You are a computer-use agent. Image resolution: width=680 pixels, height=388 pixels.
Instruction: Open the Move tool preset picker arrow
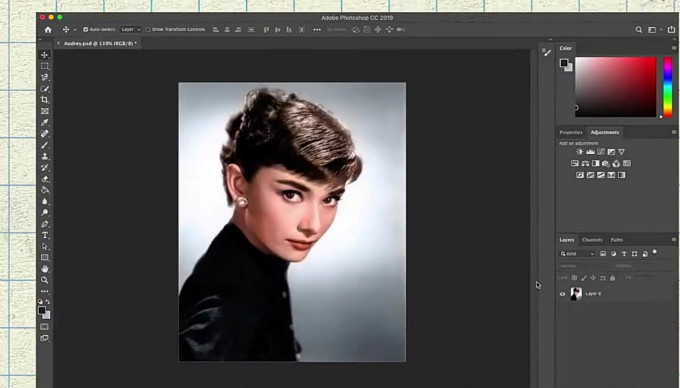pyautogui.click(x=75, y=30)
